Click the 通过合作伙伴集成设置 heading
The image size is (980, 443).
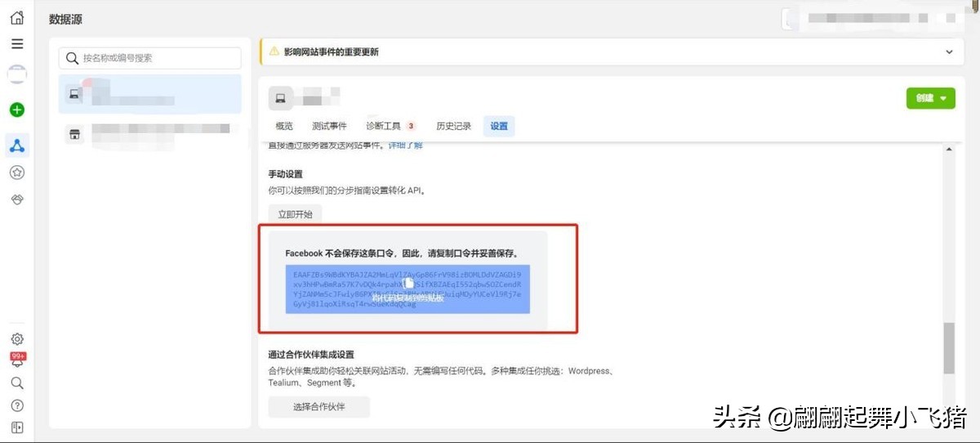pos(311,355)
